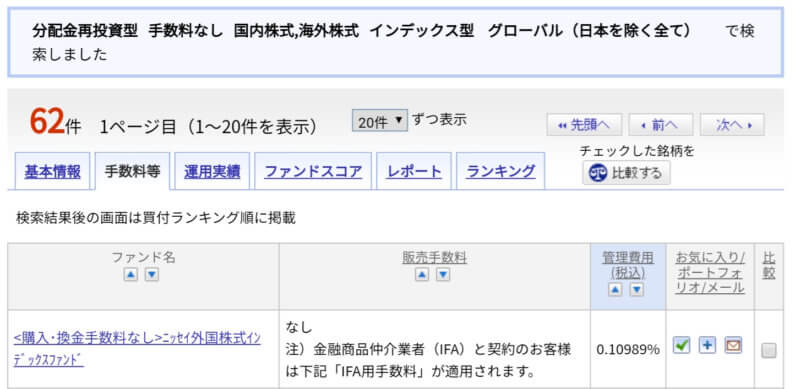Image resolution: width=800 pixels, height=389 pixels.
Task: Sort 販売手数料 descending with down arrow
Action: point(443,275)
